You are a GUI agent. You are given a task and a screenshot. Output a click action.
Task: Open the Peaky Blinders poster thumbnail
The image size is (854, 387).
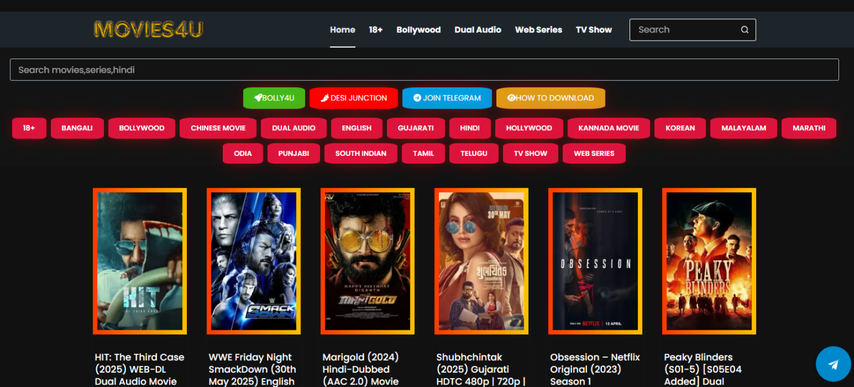pyautogui.click(x=709, y=261)
